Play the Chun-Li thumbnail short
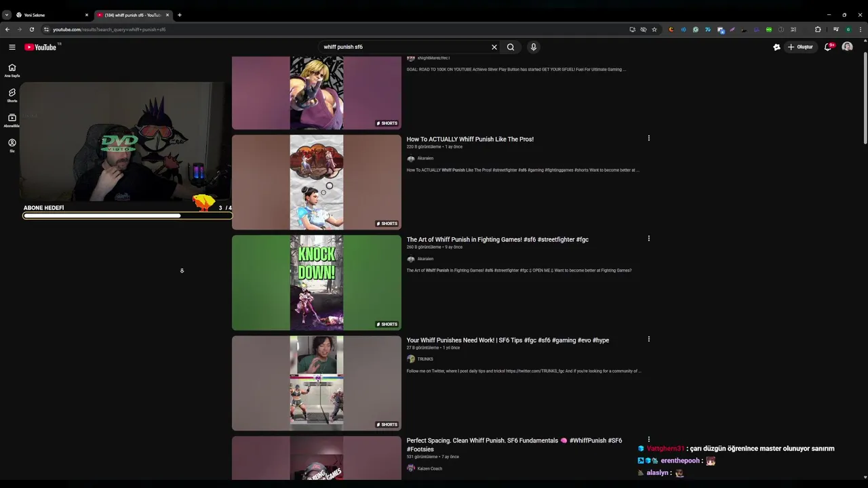 coord(317,182)
